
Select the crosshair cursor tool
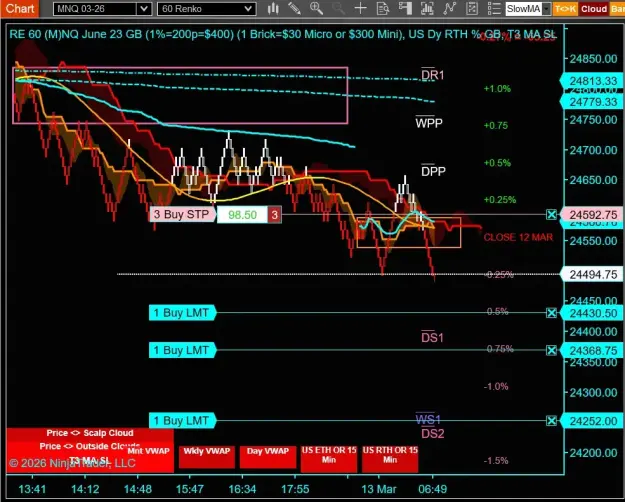click(x=360, y=8)
